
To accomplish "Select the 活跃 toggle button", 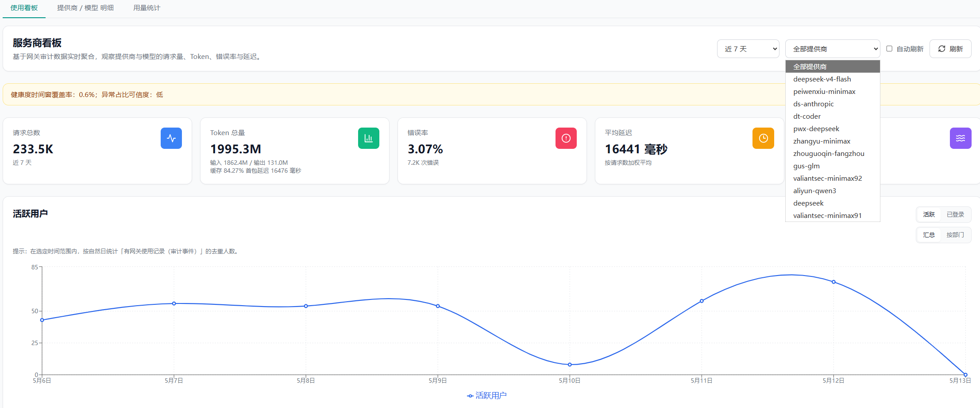I will pos(929,214).
